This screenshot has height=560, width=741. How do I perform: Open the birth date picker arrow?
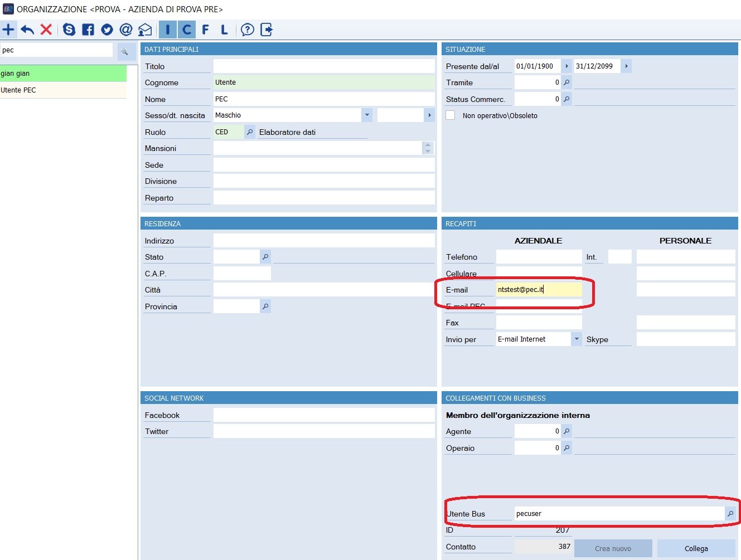[429, 115]
